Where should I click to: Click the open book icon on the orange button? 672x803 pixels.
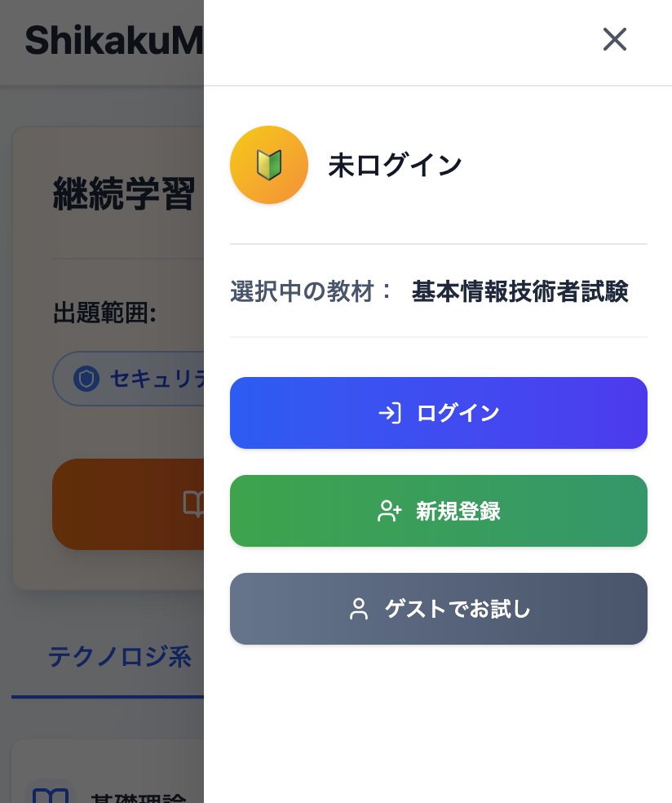click(194, 504)
